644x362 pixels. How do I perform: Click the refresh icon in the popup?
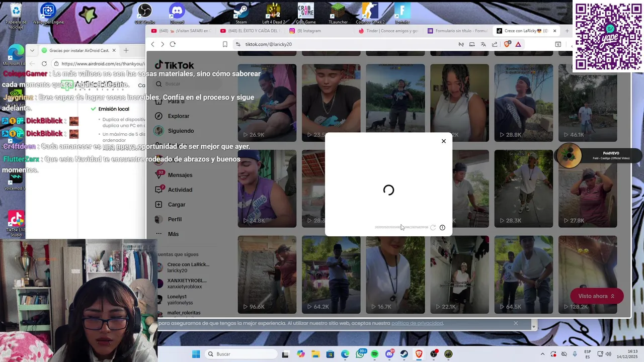point(433,227)
